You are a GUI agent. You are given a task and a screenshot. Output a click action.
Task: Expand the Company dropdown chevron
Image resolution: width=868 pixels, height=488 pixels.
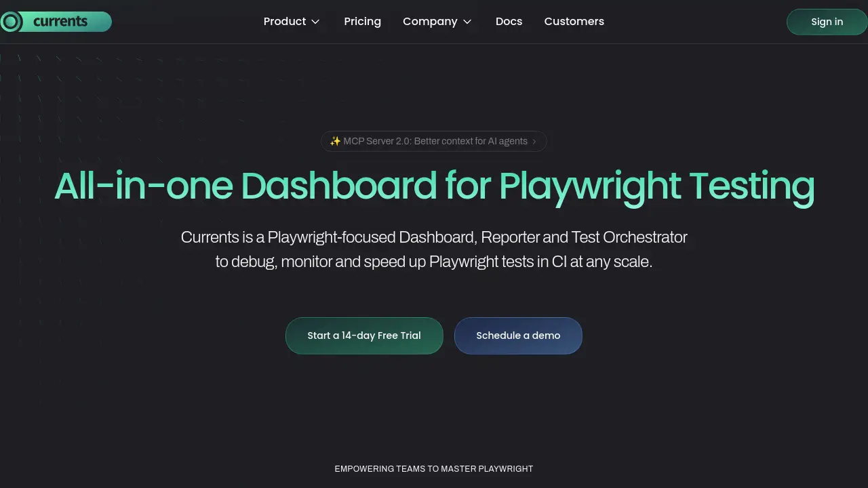point(467,22)
